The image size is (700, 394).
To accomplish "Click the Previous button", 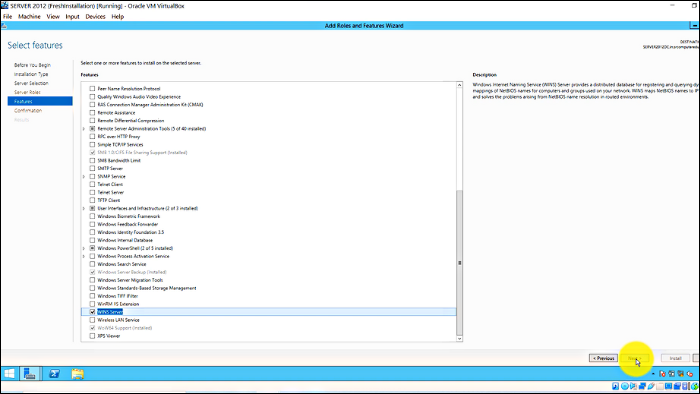I will coord(604,358).
